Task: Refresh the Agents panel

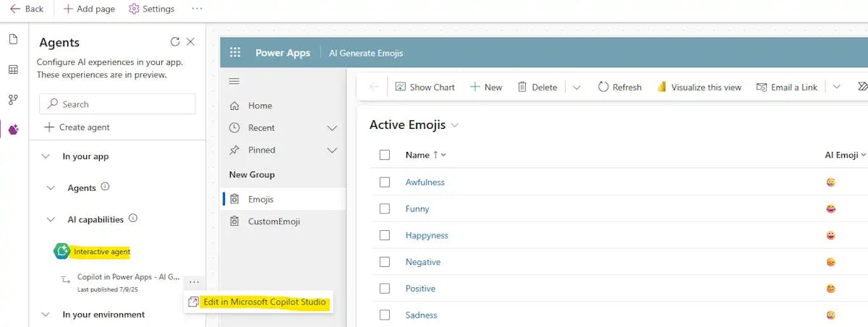Action: 175,42
